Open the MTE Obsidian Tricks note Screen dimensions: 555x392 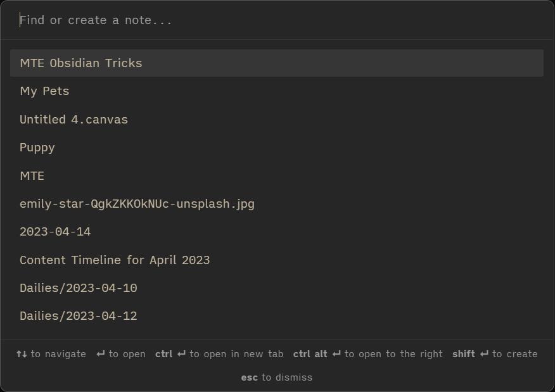80,63
